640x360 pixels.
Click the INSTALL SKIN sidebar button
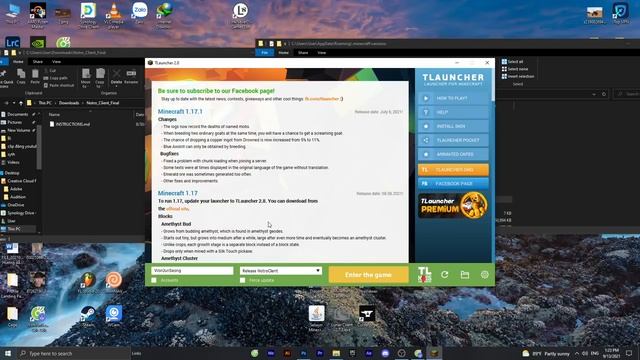tap(453, 126)
